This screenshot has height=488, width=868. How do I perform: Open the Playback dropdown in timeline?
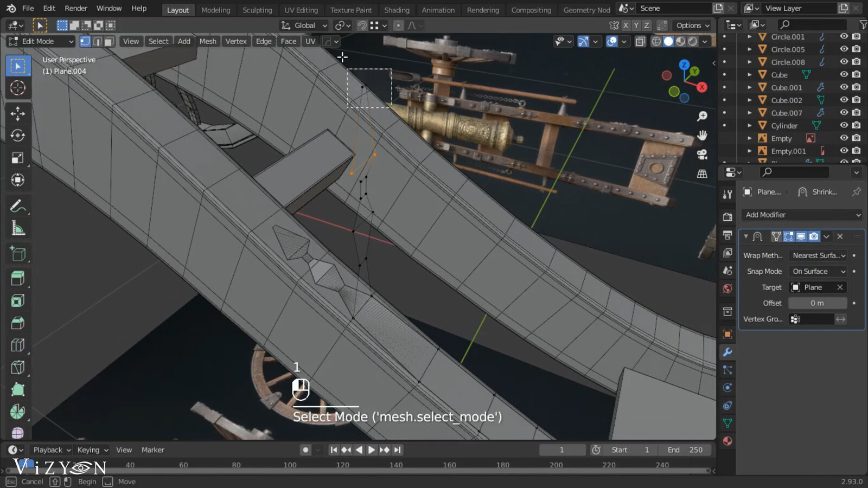[52, 450]
